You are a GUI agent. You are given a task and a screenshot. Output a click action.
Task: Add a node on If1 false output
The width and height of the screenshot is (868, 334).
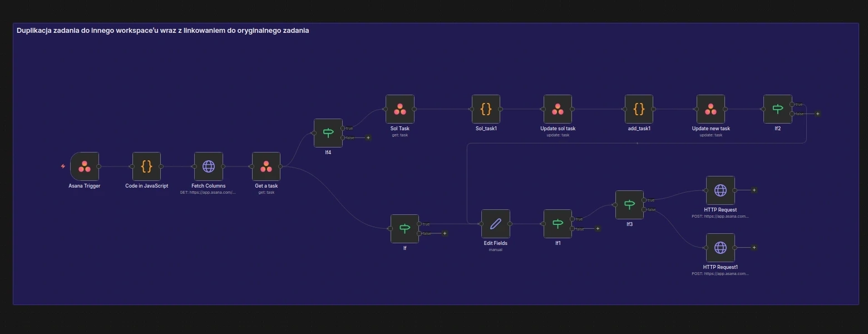coord(598,228)
